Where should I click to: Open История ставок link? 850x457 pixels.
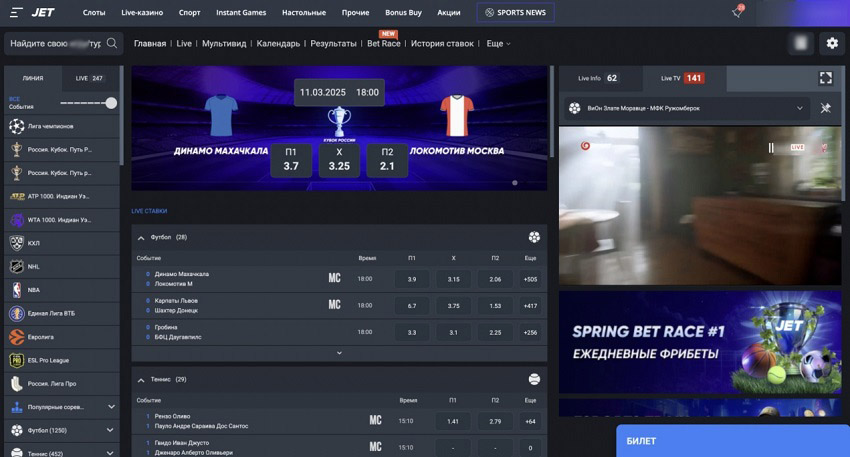tap(442, 43)
